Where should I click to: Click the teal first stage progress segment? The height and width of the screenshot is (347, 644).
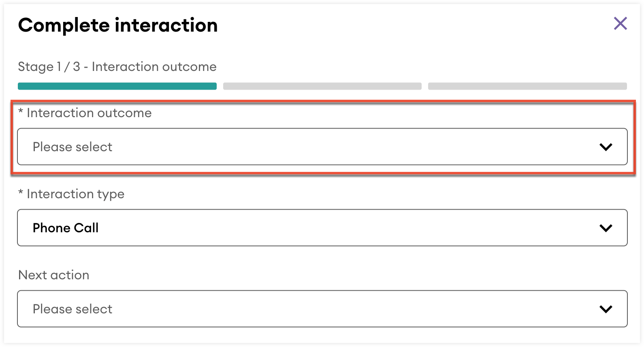(x=117, y=86)
